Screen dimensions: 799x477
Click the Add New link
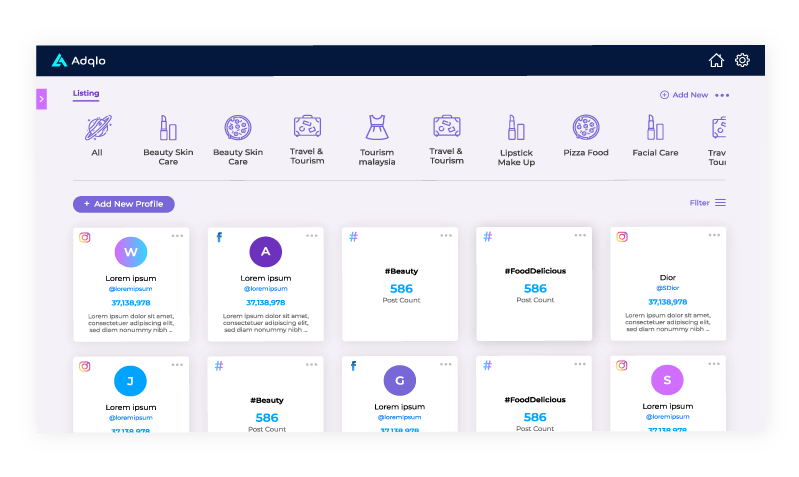click(684, 95)
